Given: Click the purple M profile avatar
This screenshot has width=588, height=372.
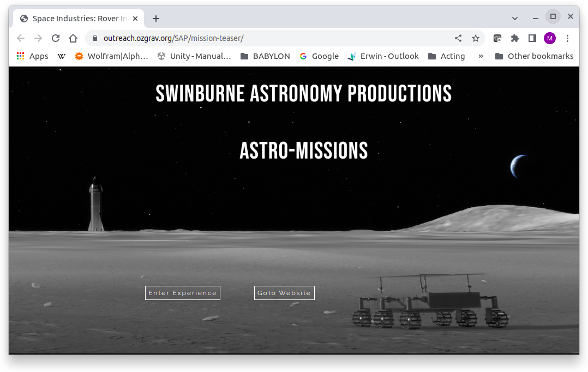Looking at the screenshot, I should 549,38.
